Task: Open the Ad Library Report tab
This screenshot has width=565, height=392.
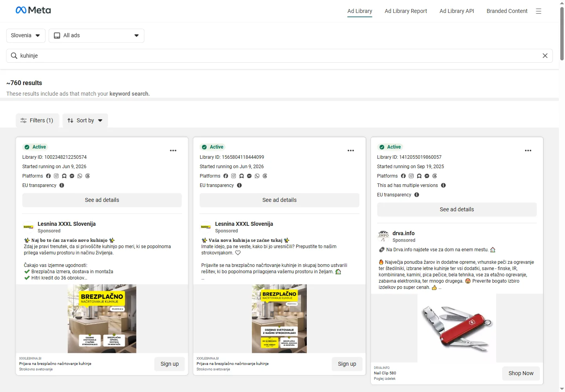Action: (x=406, y=11)
